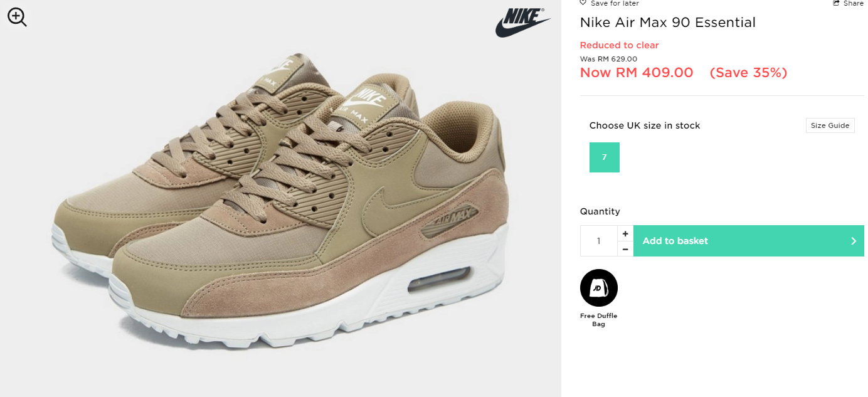Increase quantity with the plus button
The width and height of the screenshot is (868, 397).
point(625,233)
